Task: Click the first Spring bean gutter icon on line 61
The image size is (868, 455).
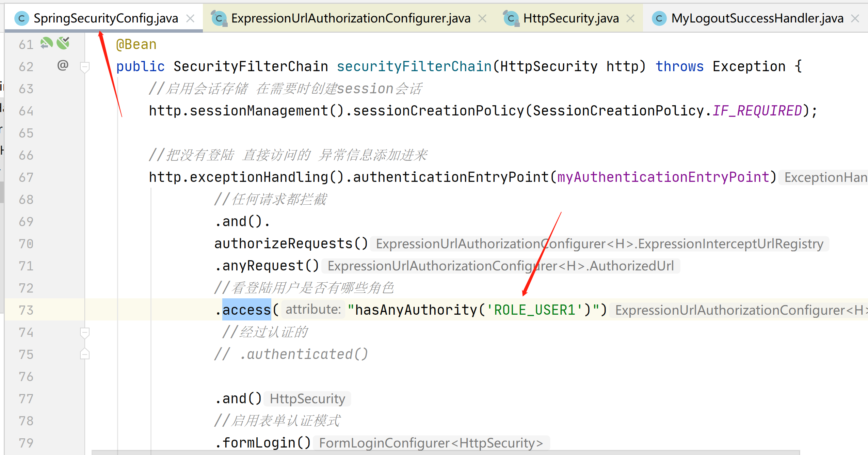Action: pyautogui.click(x=46, y=44)
